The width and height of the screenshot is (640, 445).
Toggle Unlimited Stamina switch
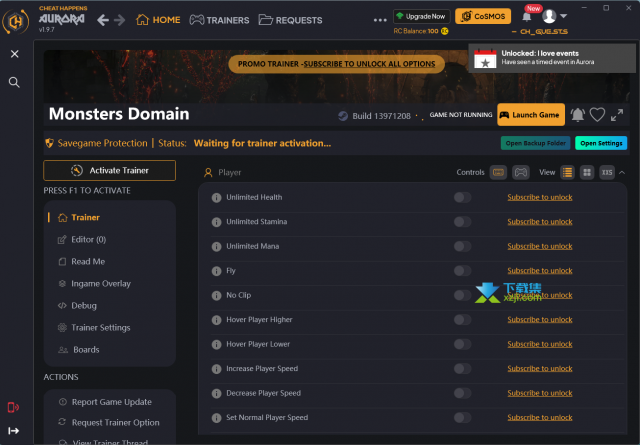(462, 222)
